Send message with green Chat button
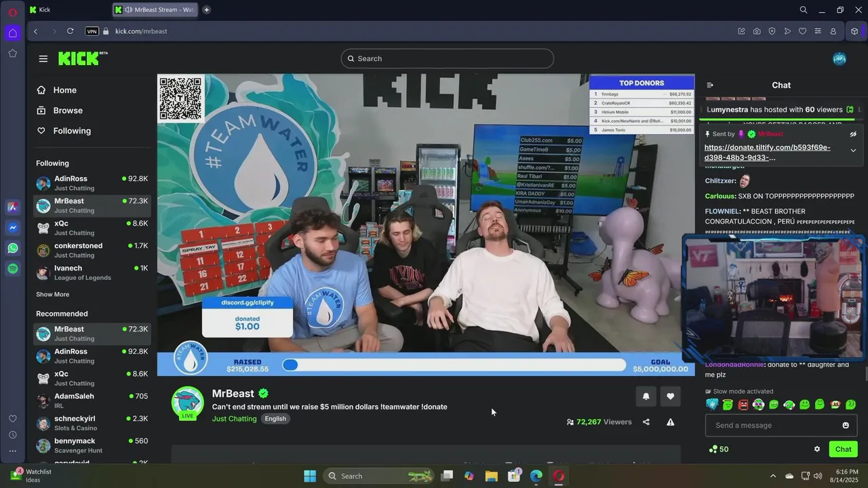868x488 pixels. click(843, 449)
